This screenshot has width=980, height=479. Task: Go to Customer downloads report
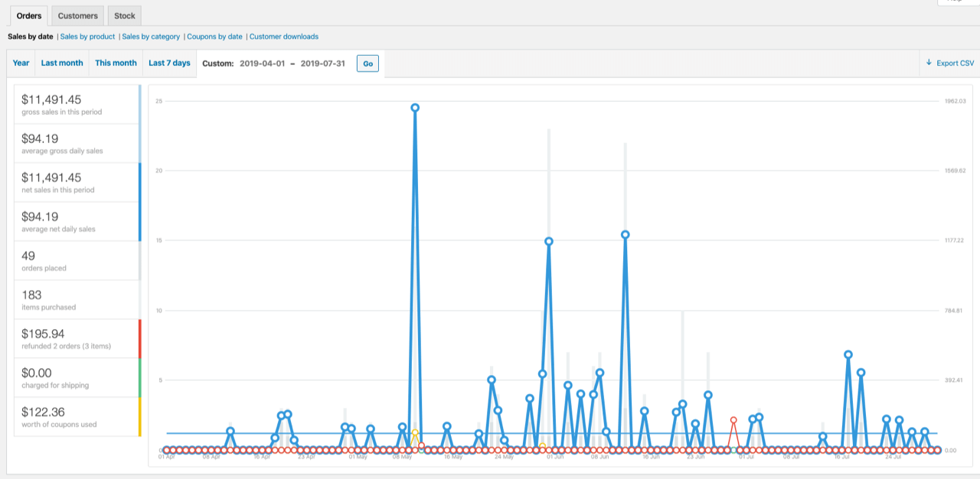pos(283,37)
